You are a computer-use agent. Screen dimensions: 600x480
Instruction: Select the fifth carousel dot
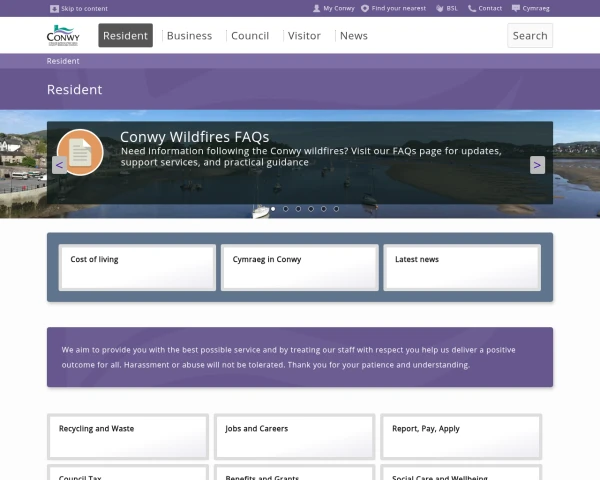pyautogui.click(x=324, y=209)
